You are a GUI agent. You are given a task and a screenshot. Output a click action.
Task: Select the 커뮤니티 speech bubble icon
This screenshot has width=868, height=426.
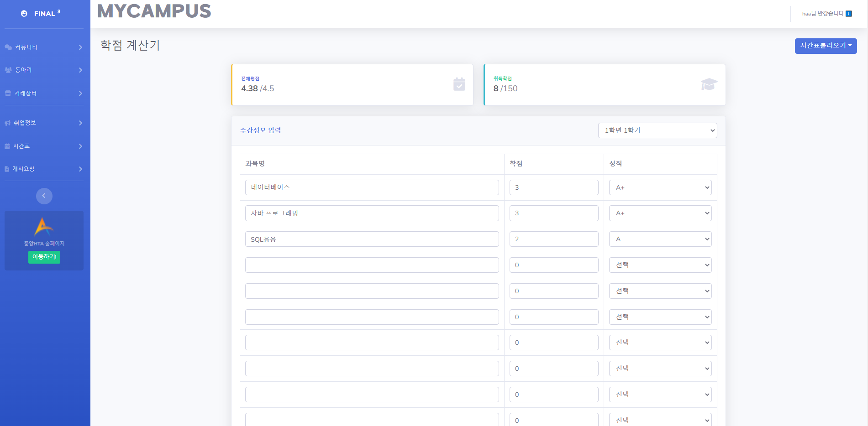pyautogui.click(x=8, y=47)
